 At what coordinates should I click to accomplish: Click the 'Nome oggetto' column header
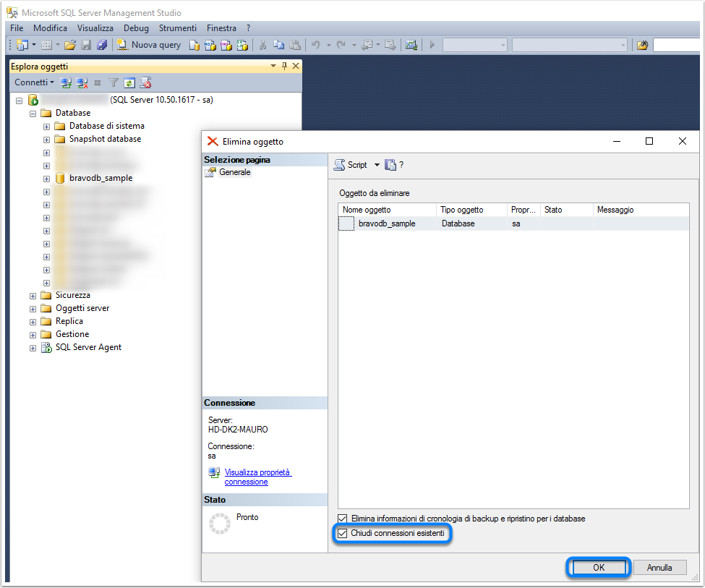387,210
